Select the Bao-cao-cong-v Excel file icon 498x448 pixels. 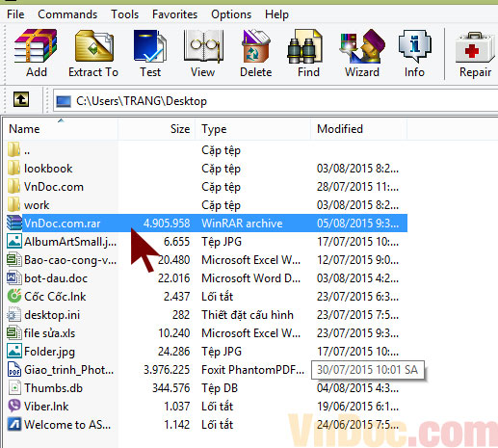point(13,259)
